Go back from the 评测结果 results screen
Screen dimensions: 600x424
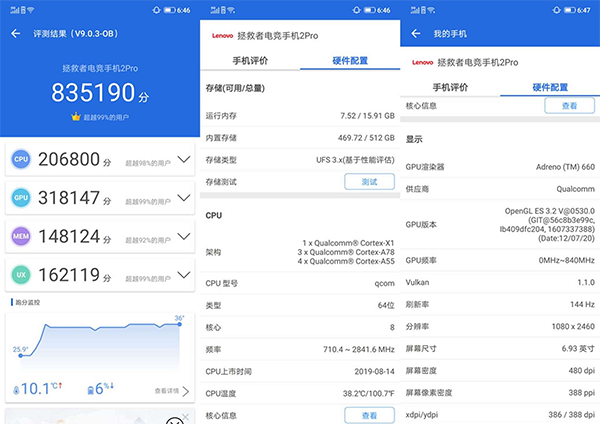tap(16, 34)
